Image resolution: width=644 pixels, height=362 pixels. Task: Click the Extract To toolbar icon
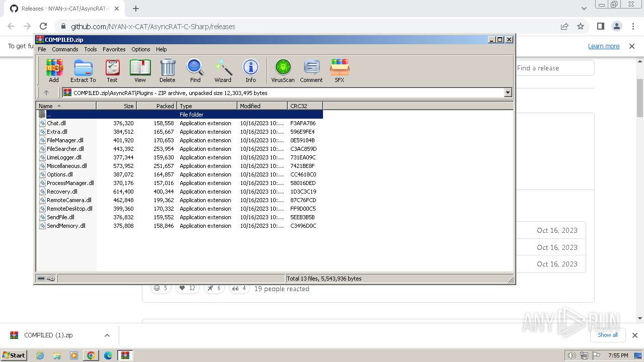pyautogui.click(x=83, y=70)
